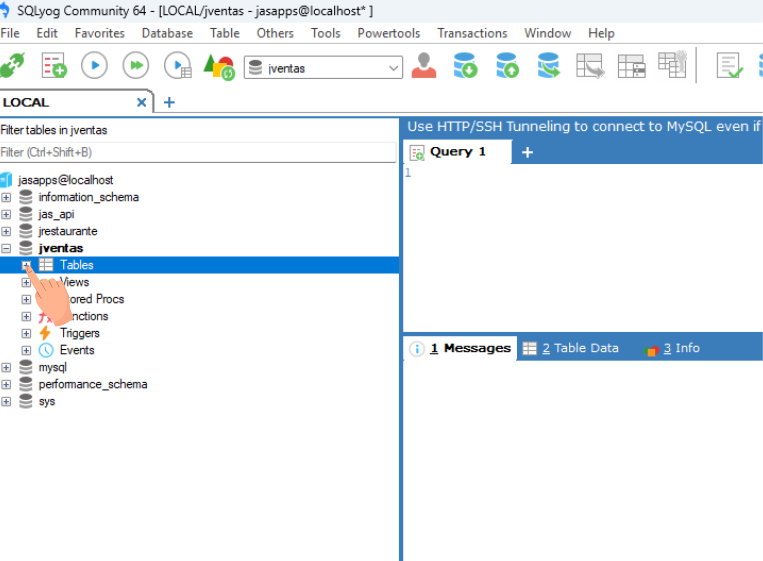Expand the performance_schema database node
The image size is (763, 561).
pyautogui.click(x=6, y=385)
